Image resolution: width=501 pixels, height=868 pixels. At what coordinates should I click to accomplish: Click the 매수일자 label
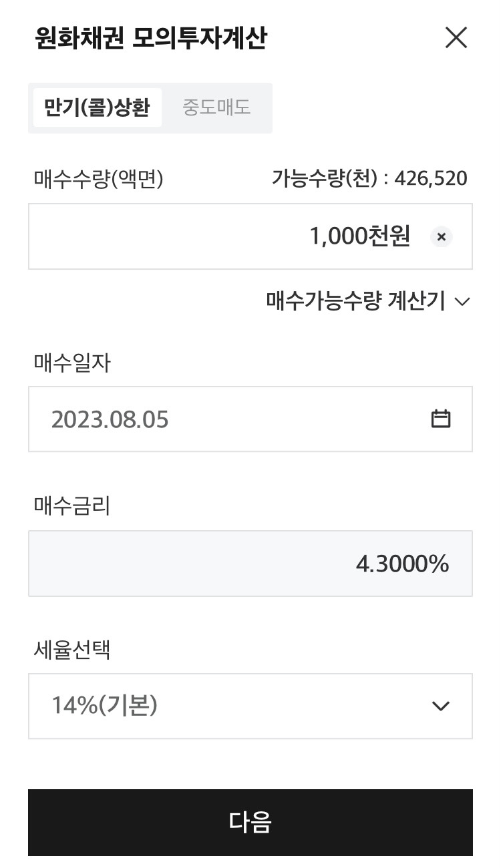coord(72,363)
